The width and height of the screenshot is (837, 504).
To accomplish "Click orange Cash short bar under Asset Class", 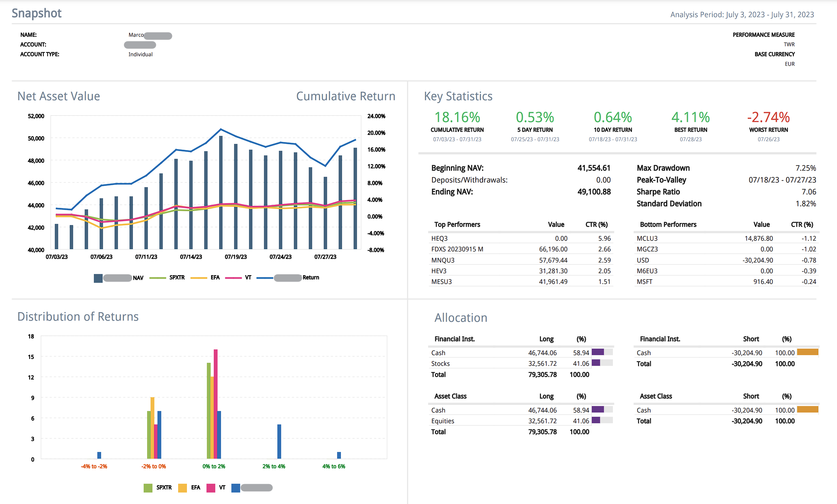I will tap(808, 409).
